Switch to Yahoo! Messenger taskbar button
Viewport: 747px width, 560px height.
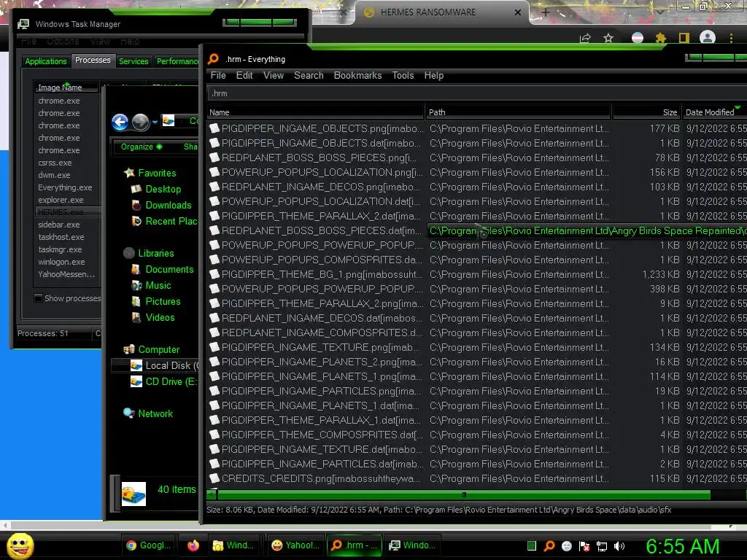tap(295, 545)
